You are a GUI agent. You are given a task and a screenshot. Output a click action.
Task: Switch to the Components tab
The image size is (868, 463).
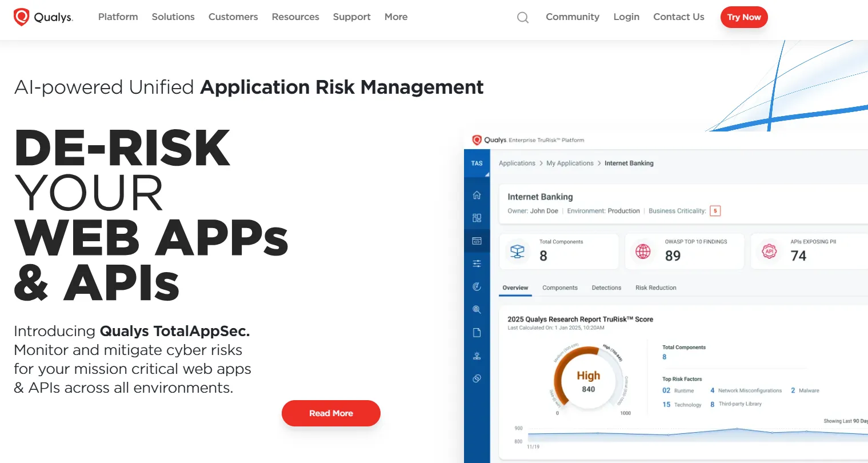pyautogui.click(x=560, y=288)
